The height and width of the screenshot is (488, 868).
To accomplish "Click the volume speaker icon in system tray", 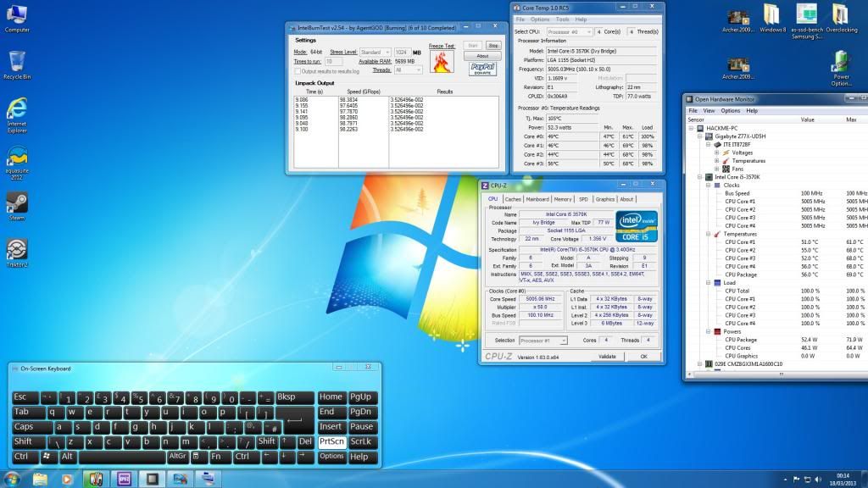I will (818, 480).
